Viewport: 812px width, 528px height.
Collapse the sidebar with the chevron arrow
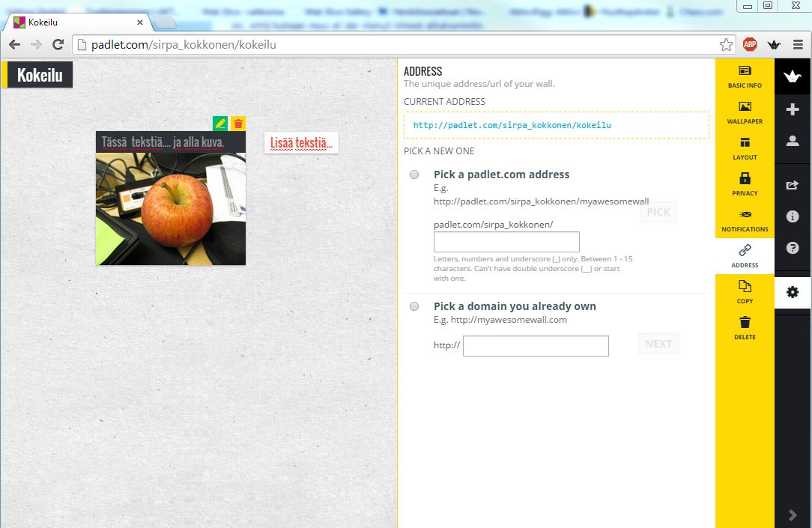(793, 515)
